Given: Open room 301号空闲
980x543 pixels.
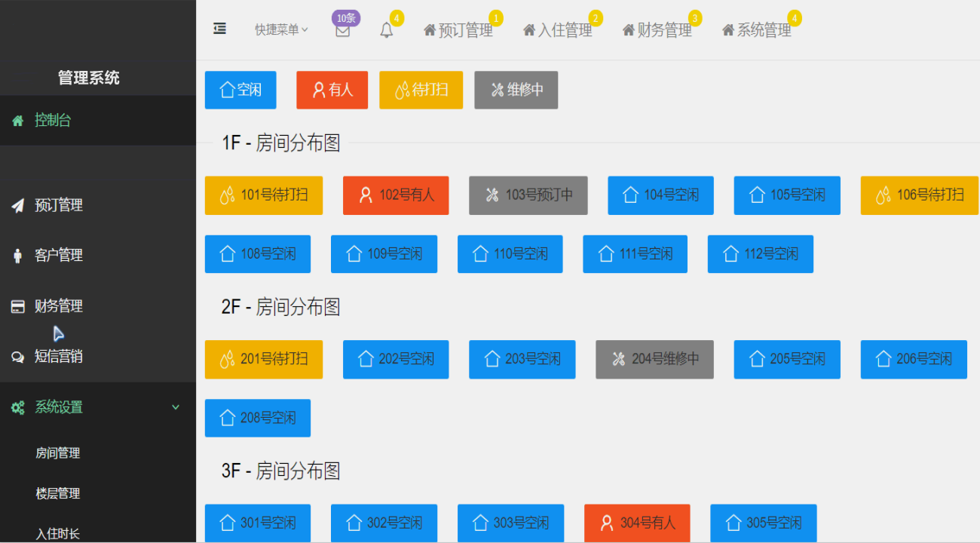Looking at the screenshot, I should pyautogui.click(x=258, y=523).
